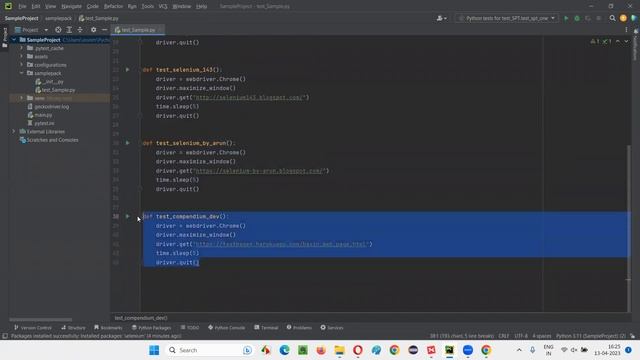Open the Code With Me user icon
The height and width of the screenshot is (360, 640).
tap(441, 18)
